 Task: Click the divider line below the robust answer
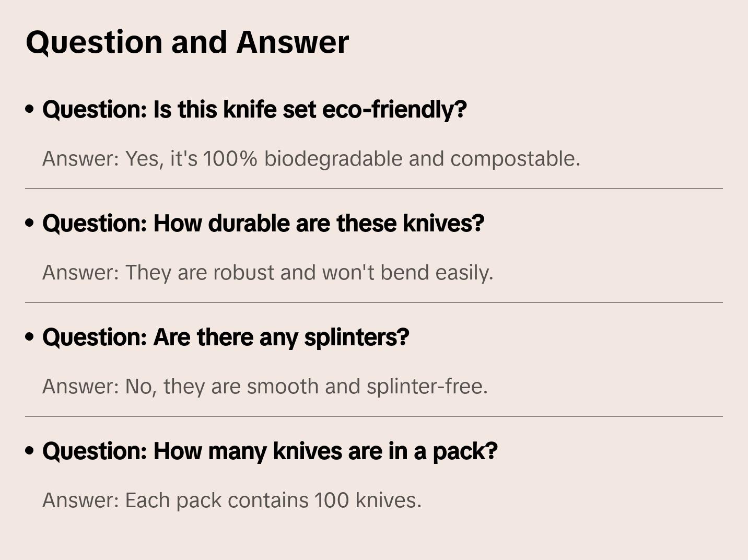374,302
